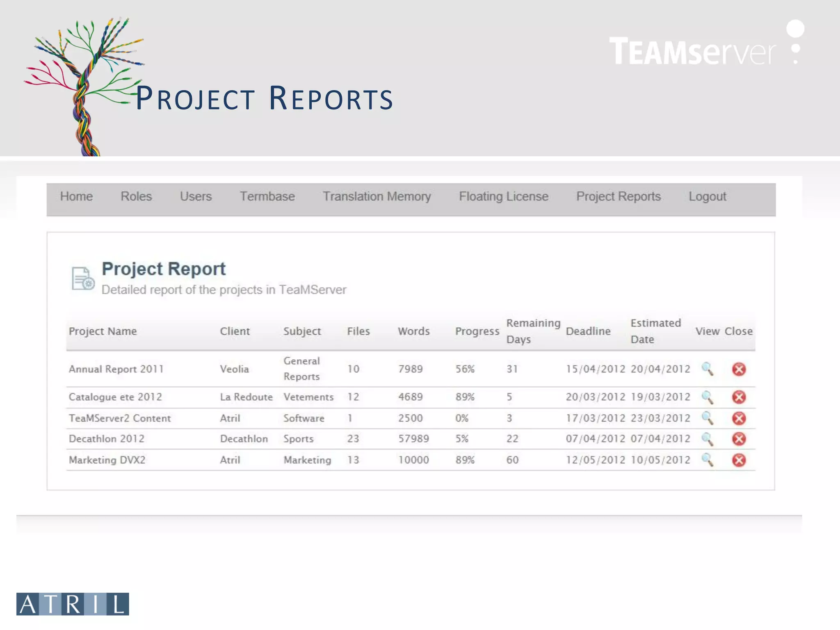Close the Decathlon 2012 project
840x630 pixels.
click(739, 439)
